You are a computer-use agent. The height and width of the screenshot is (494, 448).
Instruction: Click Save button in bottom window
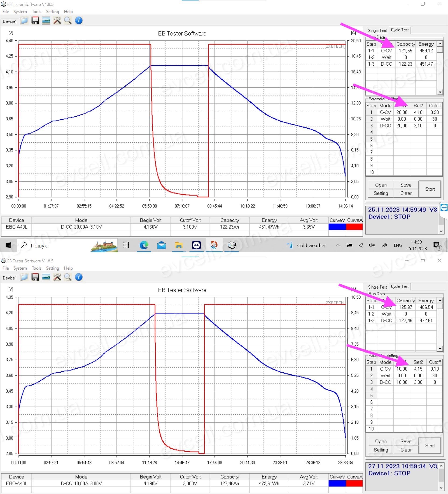[x=406, y=441]
